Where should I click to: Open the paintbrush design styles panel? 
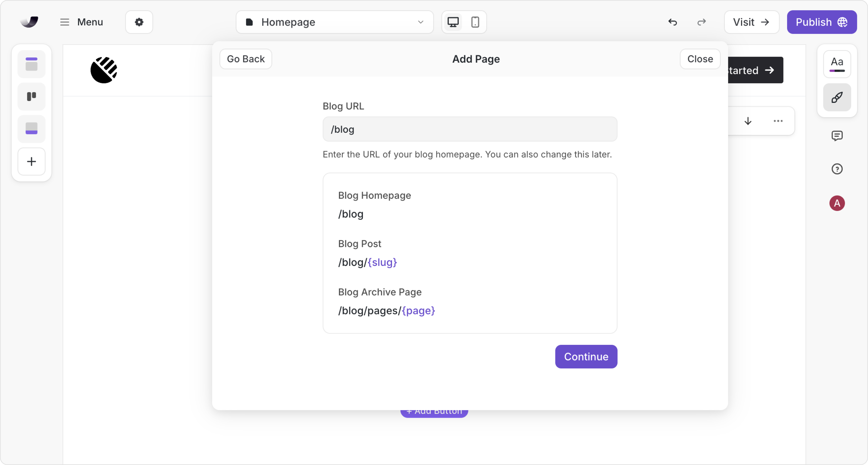point(837,97)
